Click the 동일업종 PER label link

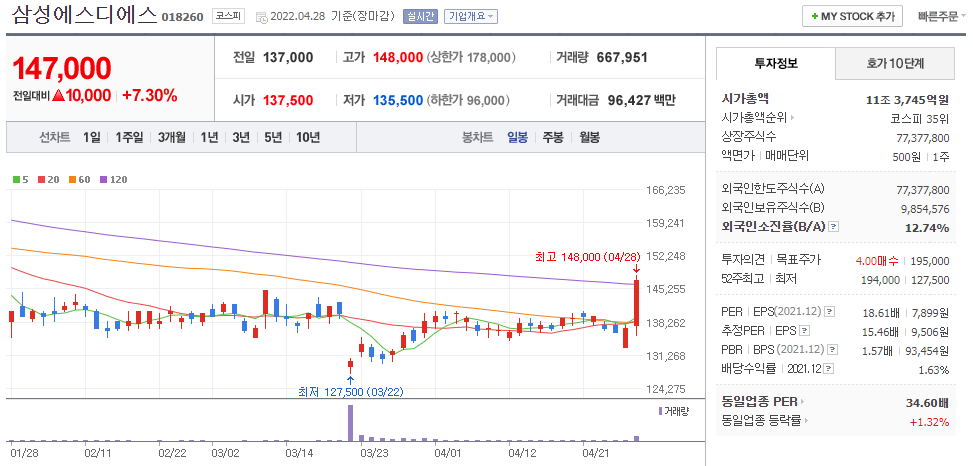(x=760, y=401)
